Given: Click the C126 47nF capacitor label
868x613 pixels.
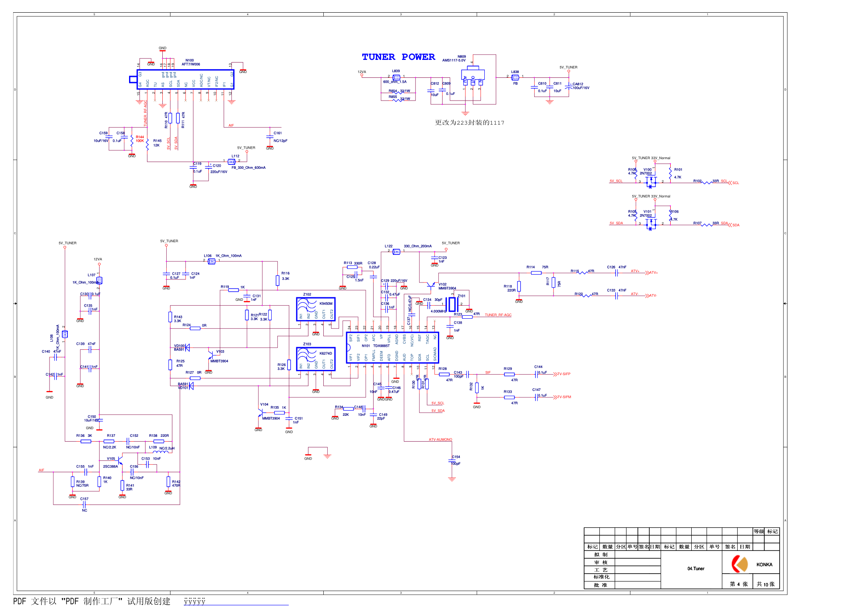Looking at the screenshot, I should point(617,267).
